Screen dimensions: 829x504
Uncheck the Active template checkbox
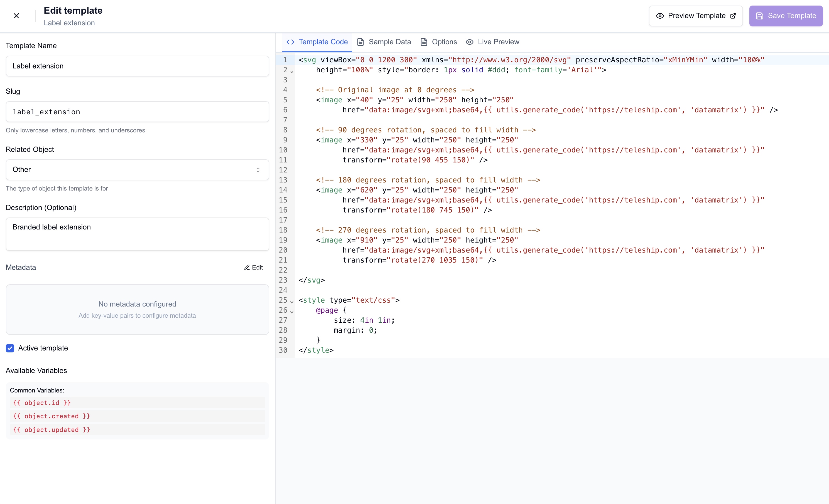coord(10,348)
